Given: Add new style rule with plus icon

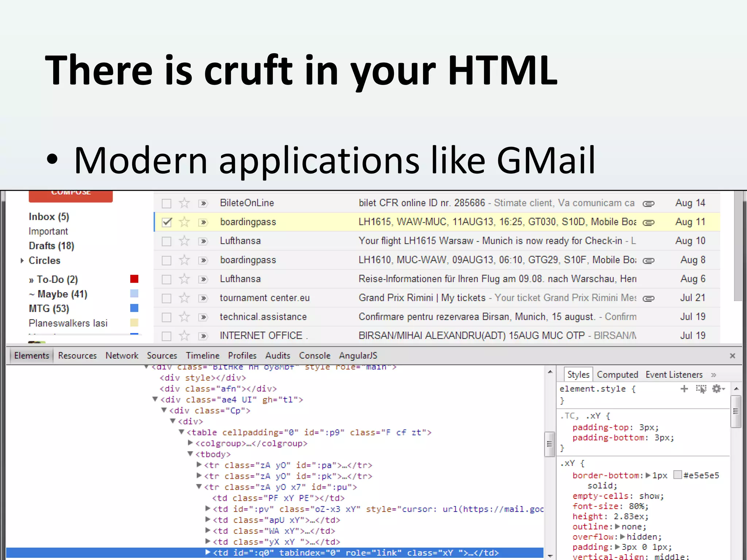Looking at the screenshot, I should click(684, 389).
